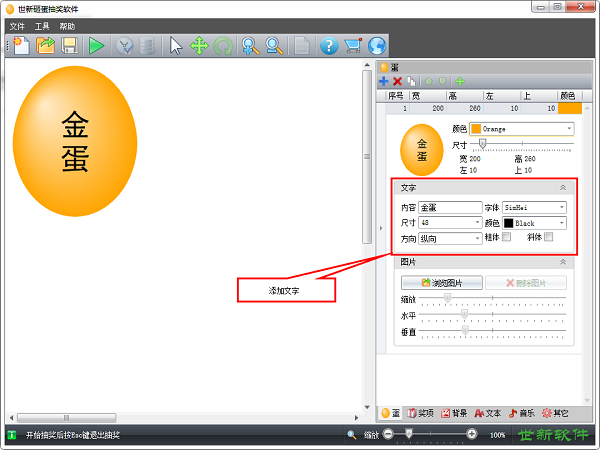The image size is (600, 450).
Task: Switch to the 文本 tab
Action: tap(488, 413)
